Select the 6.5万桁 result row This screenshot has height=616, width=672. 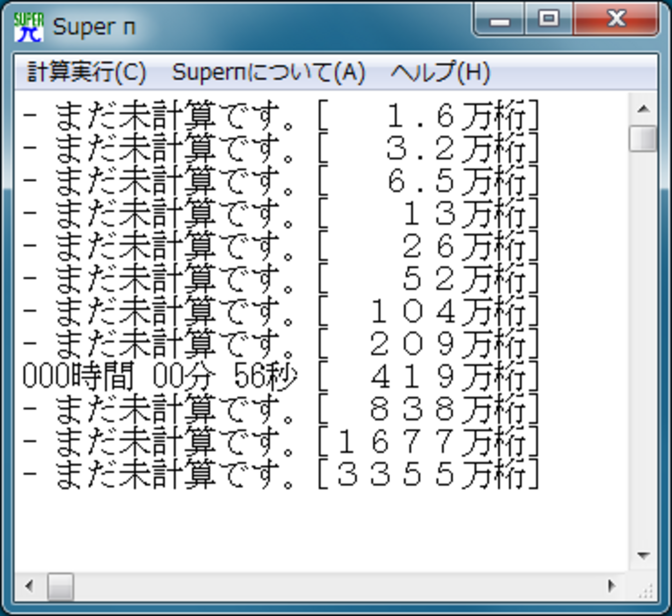pos(281,181)
